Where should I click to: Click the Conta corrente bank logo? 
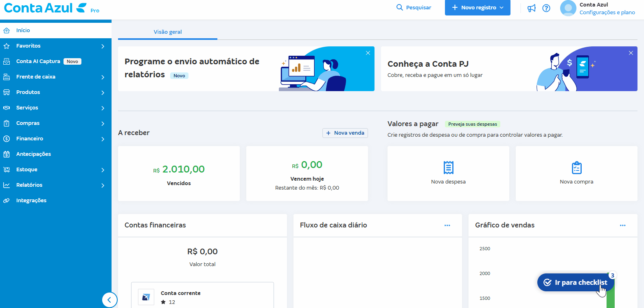pos(146,297)
